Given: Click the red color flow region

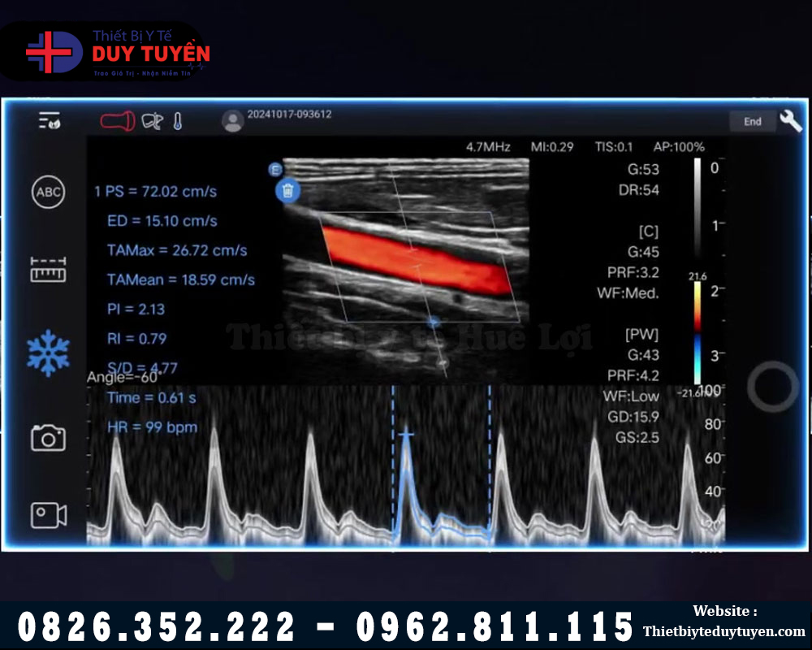Looking at the screenshot, I should click(414, 260).
